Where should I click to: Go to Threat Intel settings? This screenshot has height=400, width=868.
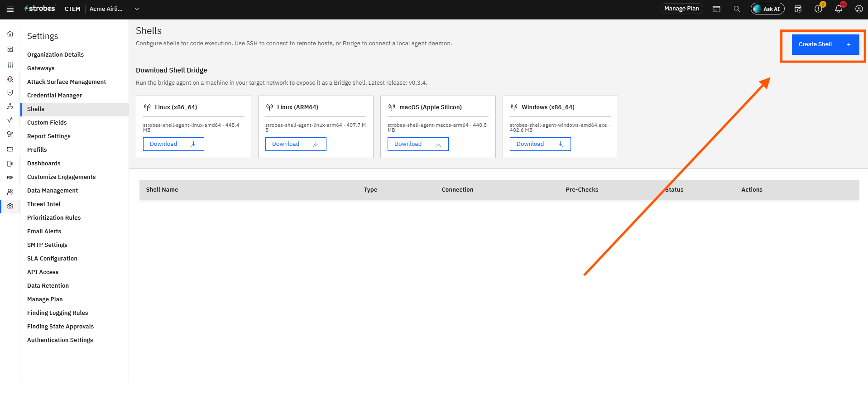43,204
